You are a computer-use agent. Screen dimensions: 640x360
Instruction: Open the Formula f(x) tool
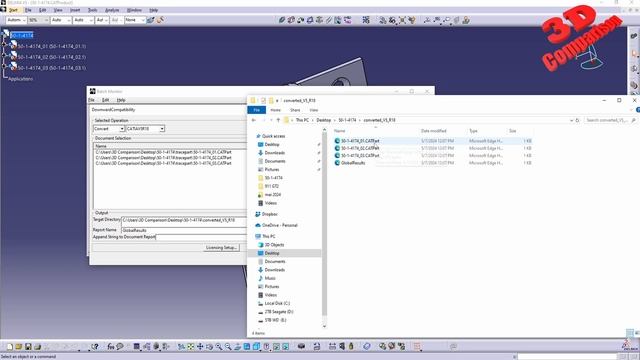click(111, 347)
